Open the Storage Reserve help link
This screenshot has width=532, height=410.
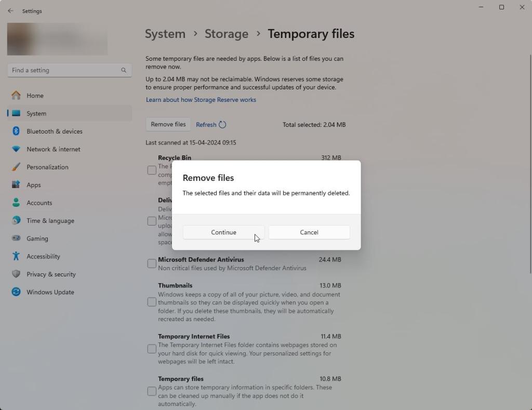point(201,100)
